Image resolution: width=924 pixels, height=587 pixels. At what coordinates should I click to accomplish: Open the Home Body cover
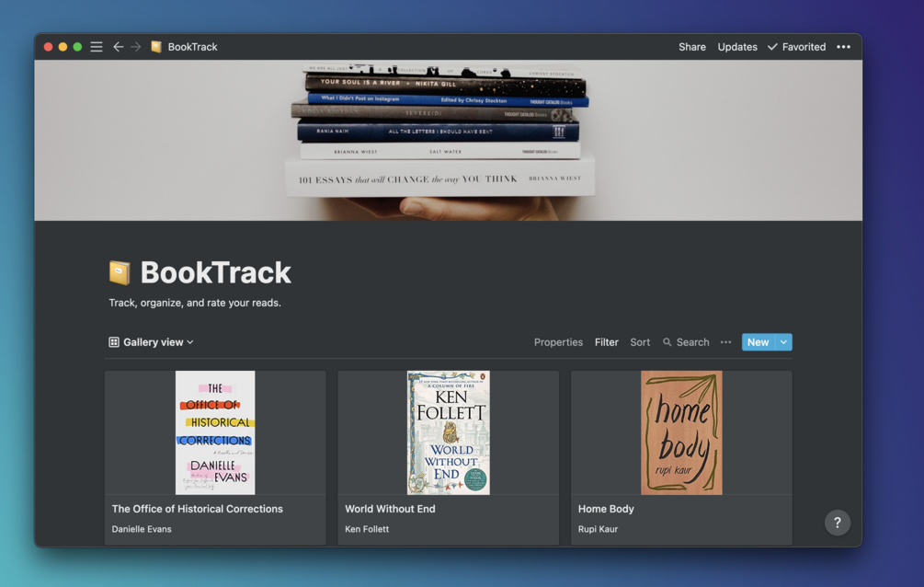pos(681,432)
